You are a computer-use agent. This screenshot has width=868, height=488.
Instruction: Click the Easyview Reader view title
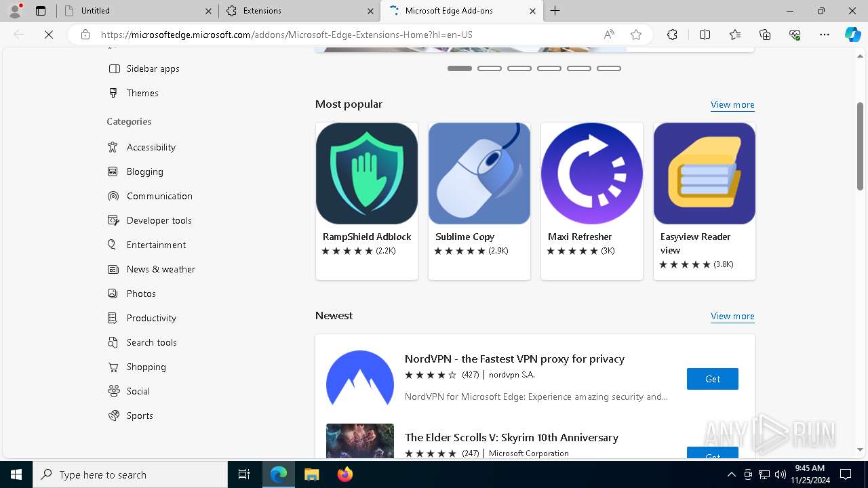[x=695, y=243]
